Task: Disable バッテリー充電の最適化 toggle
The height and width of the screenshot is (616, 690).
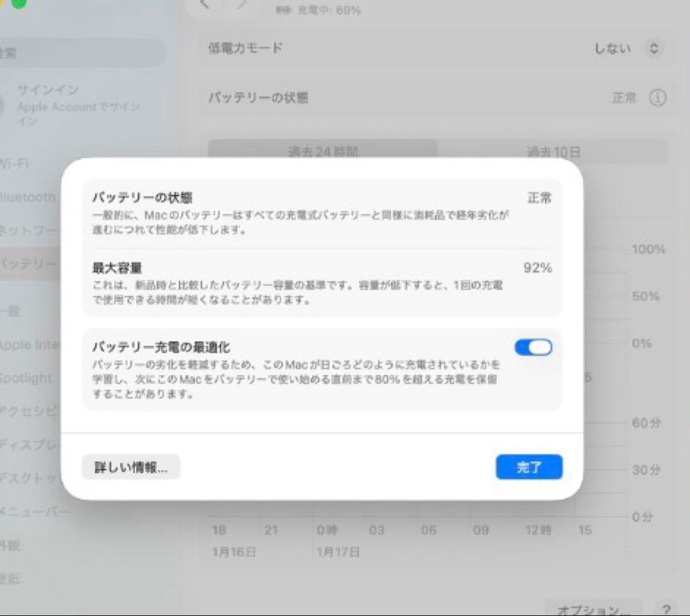Action: (533, 347)
